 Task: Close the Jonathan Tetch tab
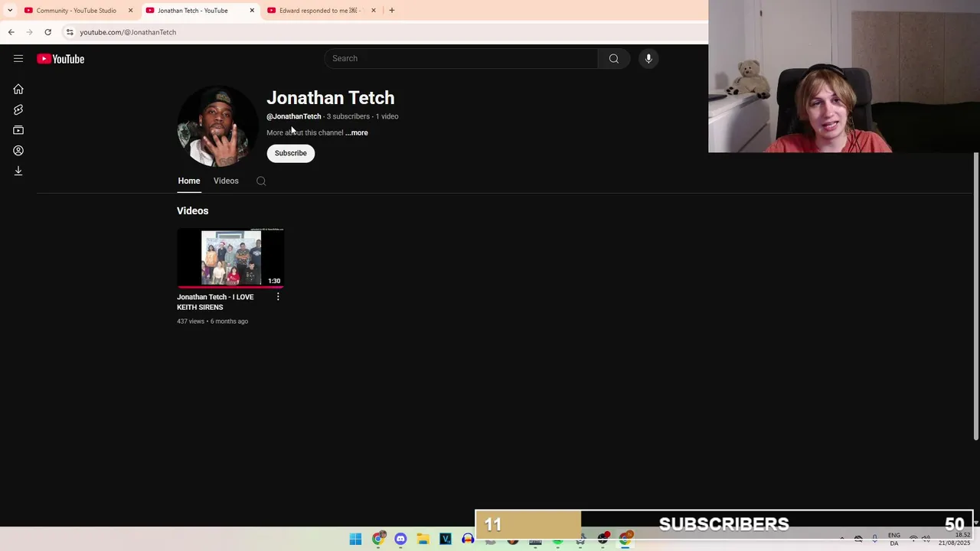[x=252, y=11]
